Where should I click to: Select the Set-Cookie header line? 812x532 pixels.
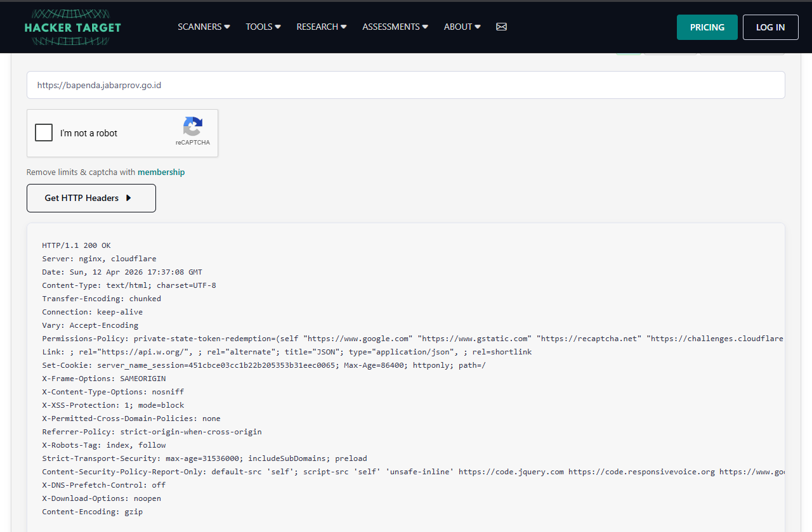click(x=264, y=365)
